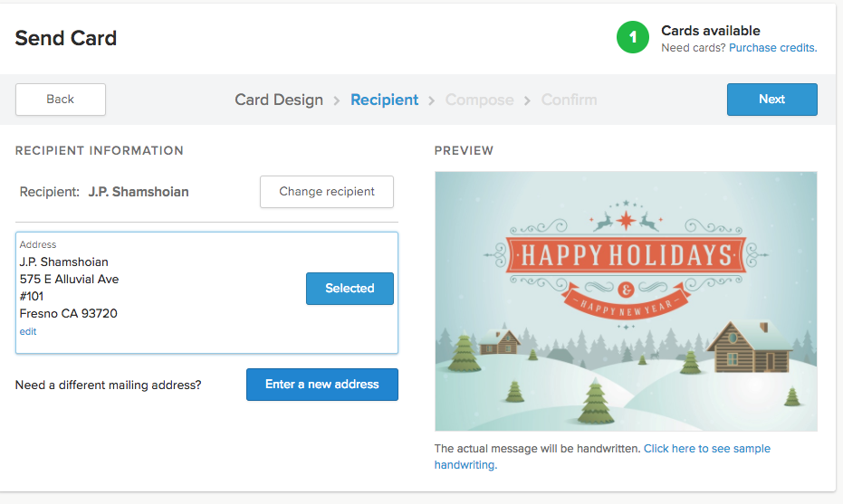Screen dimensions: 843x504
Task: Click the Change recipient button
Action: [327, 192]
